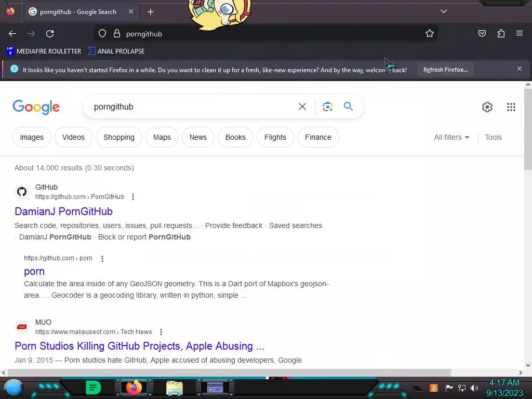Go back with the browser back arrow

point(12,34)
